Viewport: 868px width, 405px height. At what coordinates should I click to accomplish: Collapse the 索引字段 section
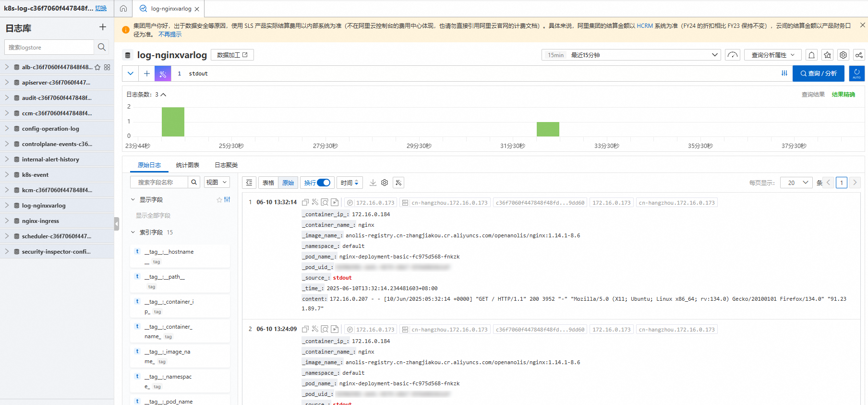coord(133,232)
